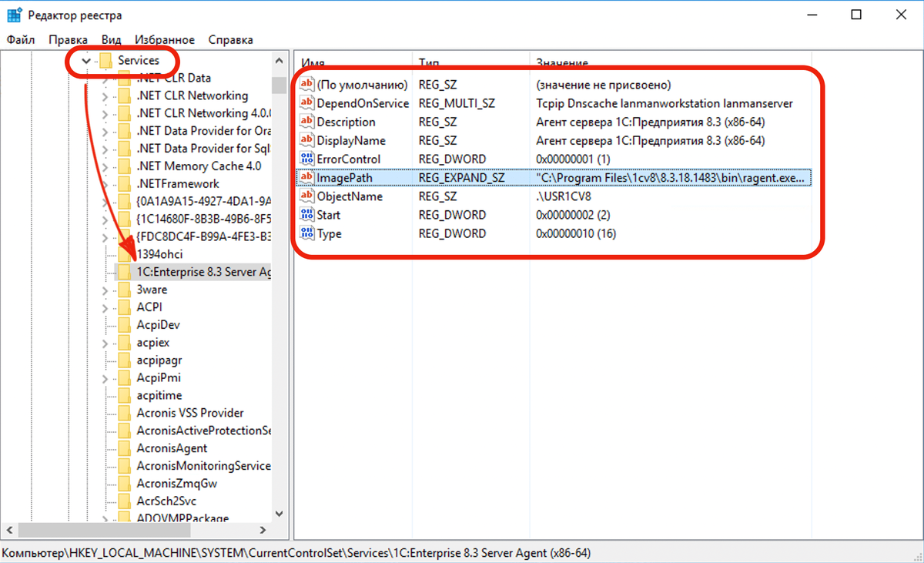
Task: Select the ImagePath value name
Action: click(344, 178)
